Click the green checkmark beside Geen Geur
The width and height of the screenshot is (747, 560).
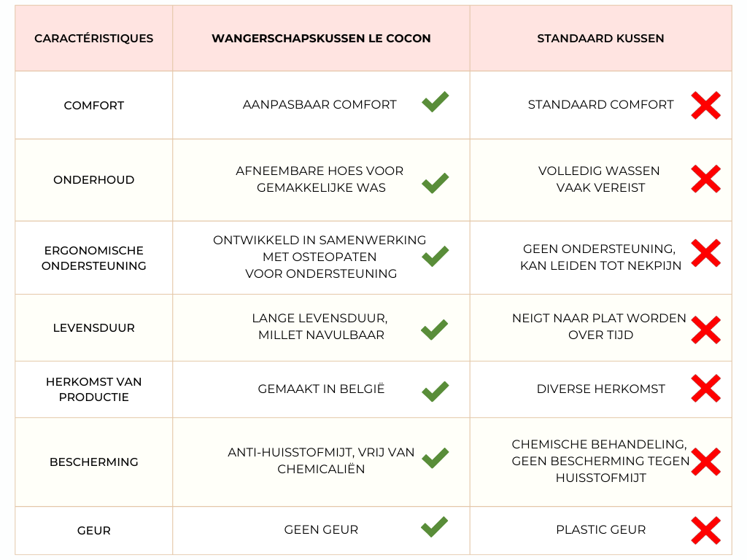coord(435,526)
